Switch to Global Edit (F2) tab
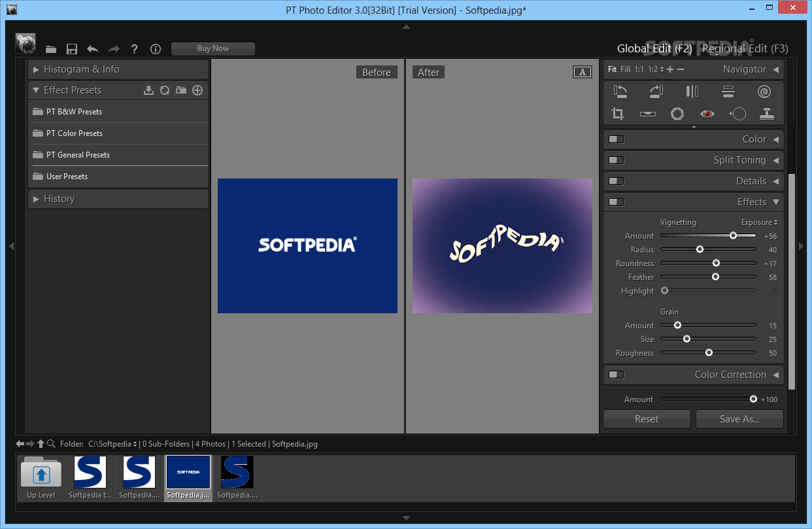 (654, 48)
